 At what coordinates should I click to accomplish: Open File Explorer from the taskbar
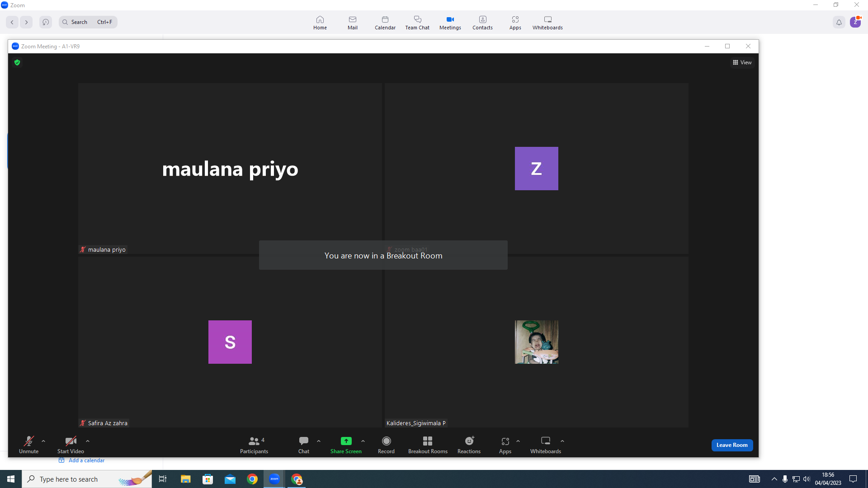(x=185, y=479)
